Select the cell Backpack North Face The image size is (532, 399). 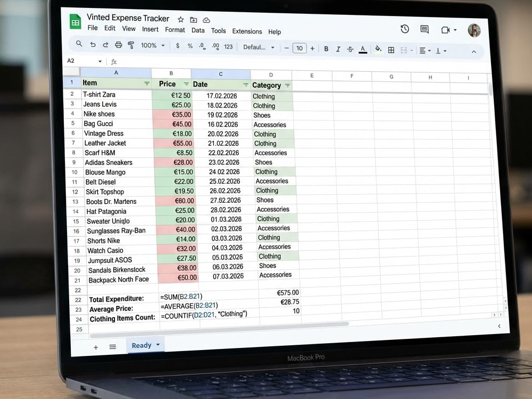coord(122,280)
